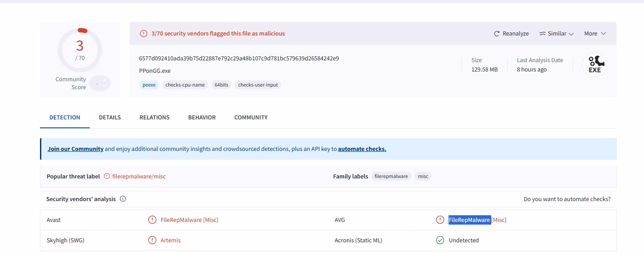
Task: Switch to the DETAILS tab
Action: pyautogui.click(x=110, y=118)
